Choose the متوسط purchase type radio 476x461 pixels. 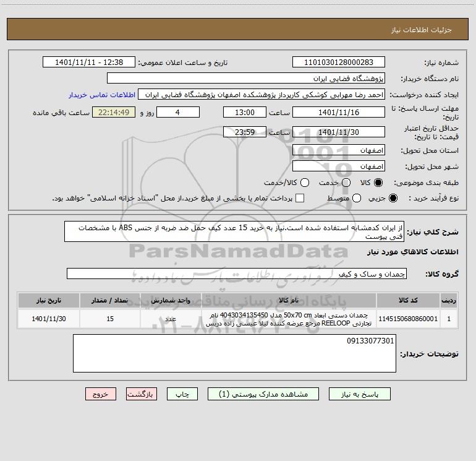click(357, 198)
